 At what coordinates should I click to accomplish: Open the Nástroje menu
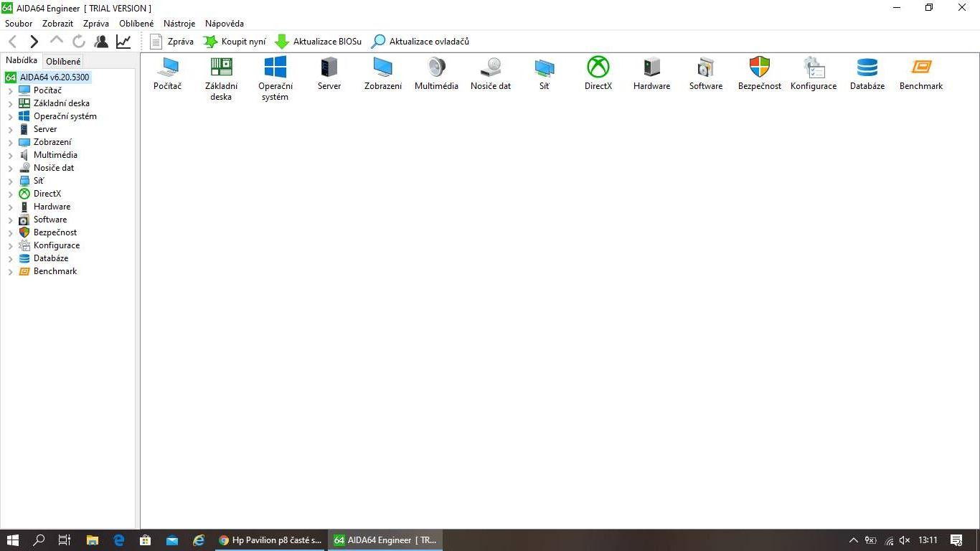[179, 24]
